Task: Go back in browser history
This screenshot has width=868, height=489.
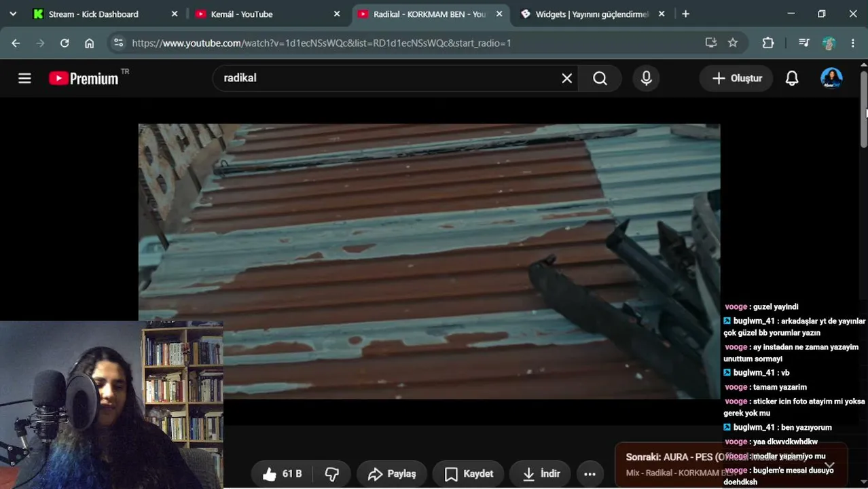Action: [x=16, y=43]
